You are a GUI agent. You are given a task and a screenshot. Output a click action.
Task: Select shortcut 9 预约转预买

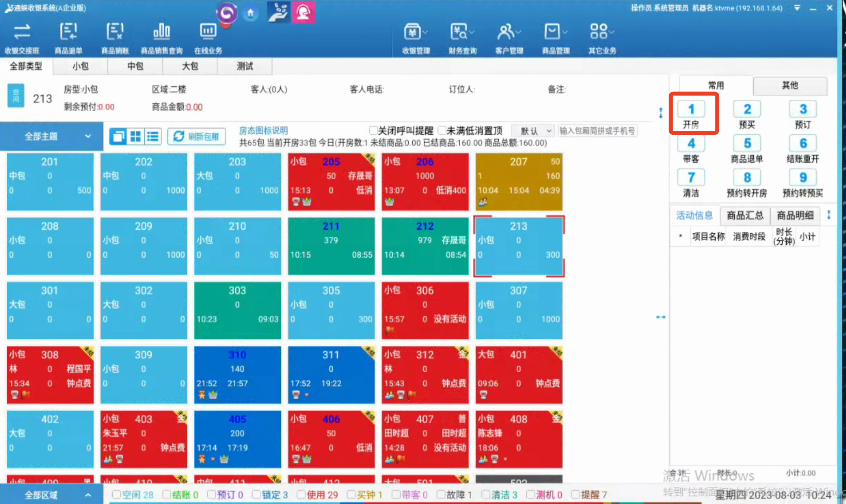802,183
